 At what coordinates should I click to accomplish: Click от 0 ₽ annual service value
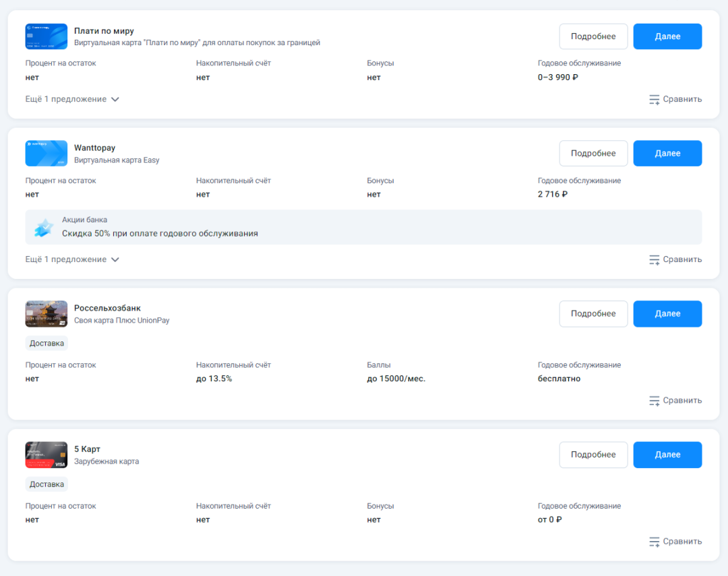(550, 520)
